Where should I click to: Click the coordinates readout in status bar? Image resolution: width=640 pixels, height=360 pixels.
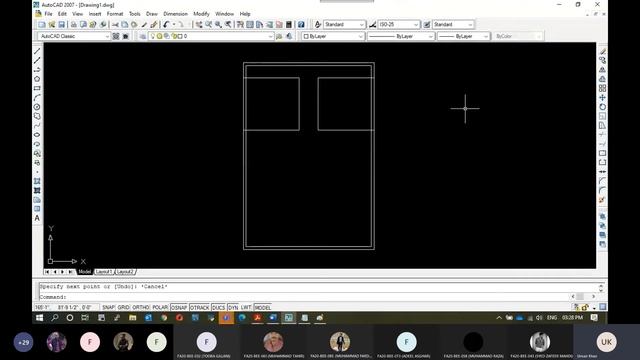[x=66, y=307]
